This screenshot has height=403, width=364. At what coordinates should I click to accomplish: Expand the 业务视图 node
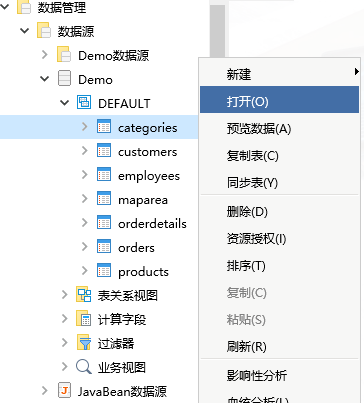point(65,367)
